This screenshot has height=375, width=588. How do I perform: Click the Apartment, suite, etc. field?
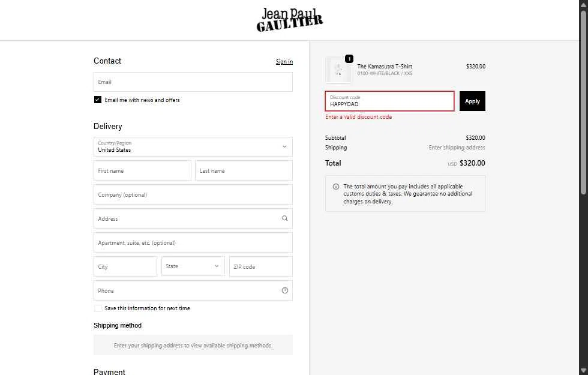point(193,242)
